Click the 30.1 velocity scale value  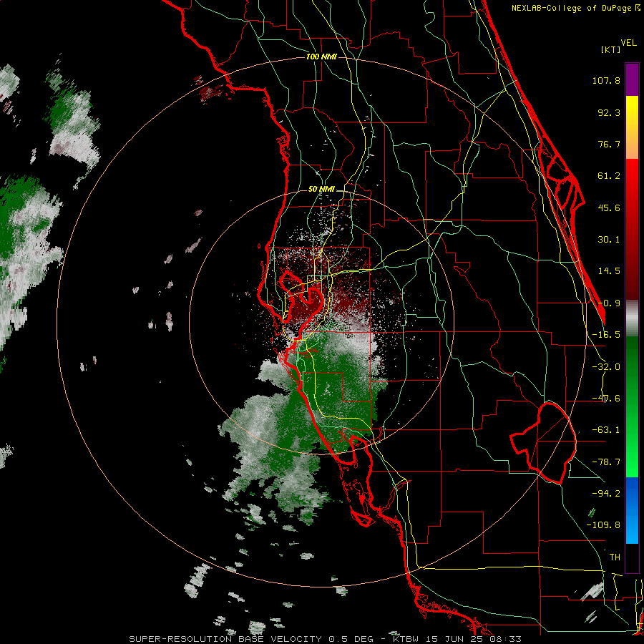[609, 240]
